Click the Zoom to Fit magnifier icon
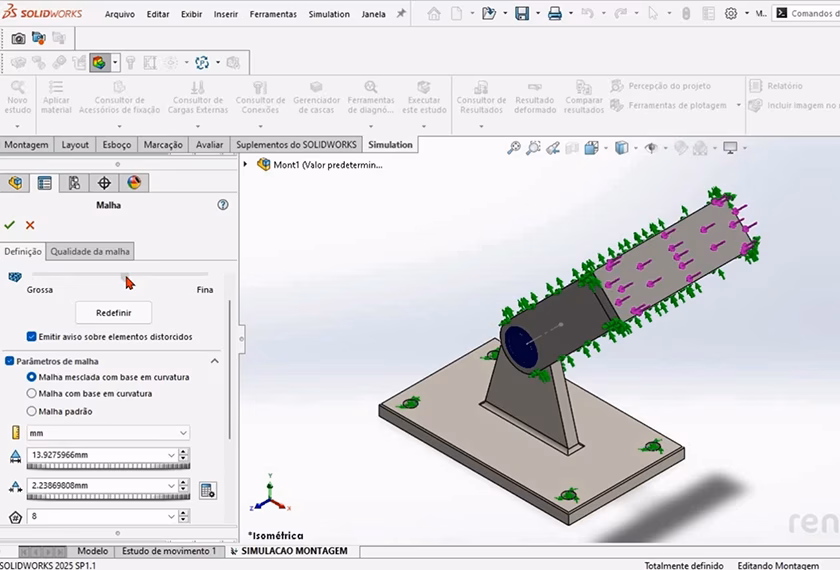This screenshot has width=840, height=570. tap(514, 148)
